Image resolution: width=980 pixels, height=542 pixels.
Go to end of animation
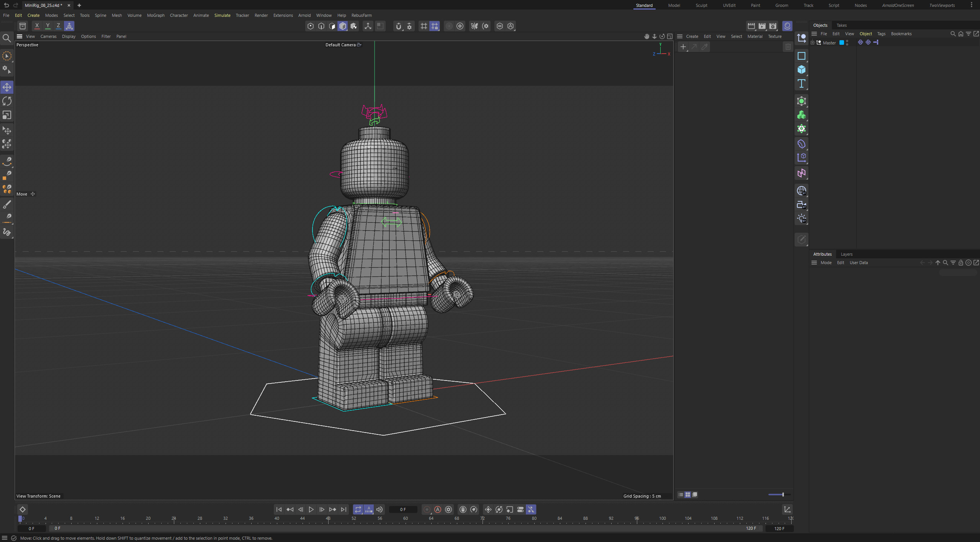344,509
